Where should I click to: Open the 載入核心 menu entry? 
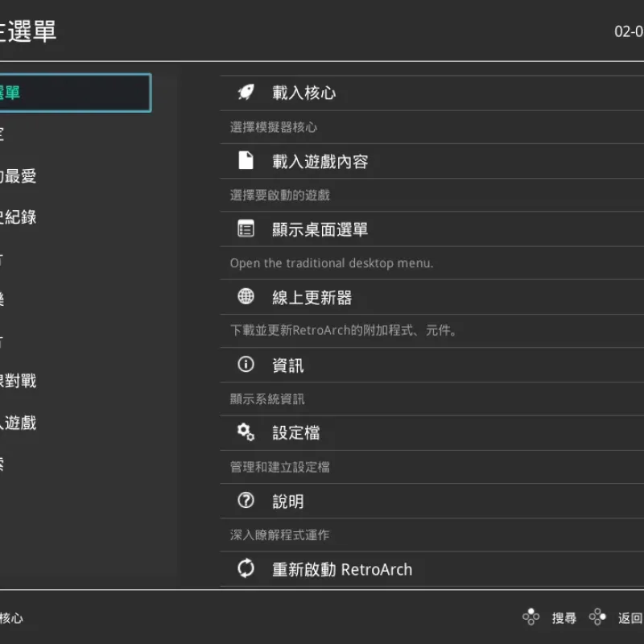pos(432,93)
